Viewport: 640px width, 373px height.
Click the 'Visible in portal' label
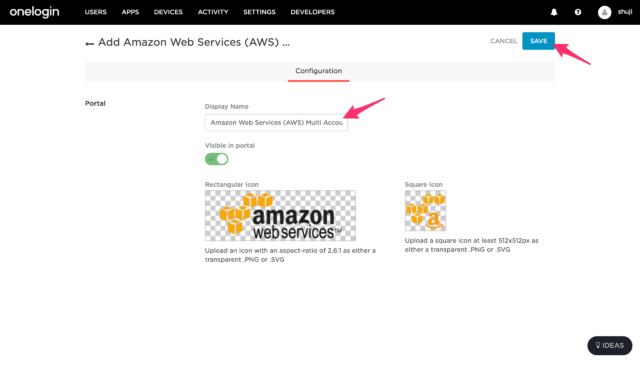pyautogui.click(x=230, y=146)
